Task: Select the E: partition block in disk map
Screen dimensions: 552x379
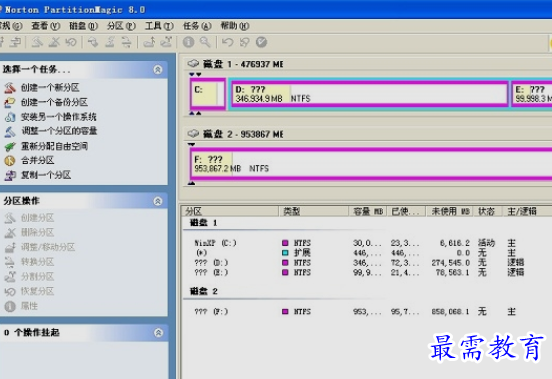Action: coord(532,94)
